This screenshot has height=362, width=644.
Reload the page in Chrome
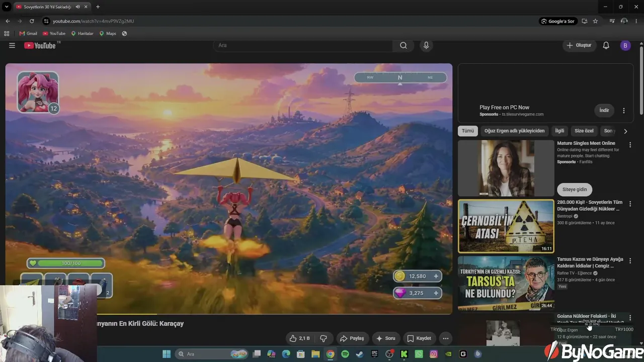click(32, 21)
